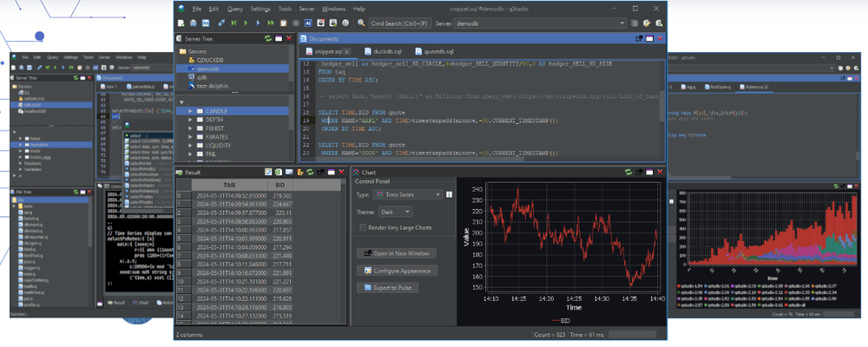This screenshot has width=868, height=347.
Task: Switch to questdb.sql tab
Action: [434, 51]
